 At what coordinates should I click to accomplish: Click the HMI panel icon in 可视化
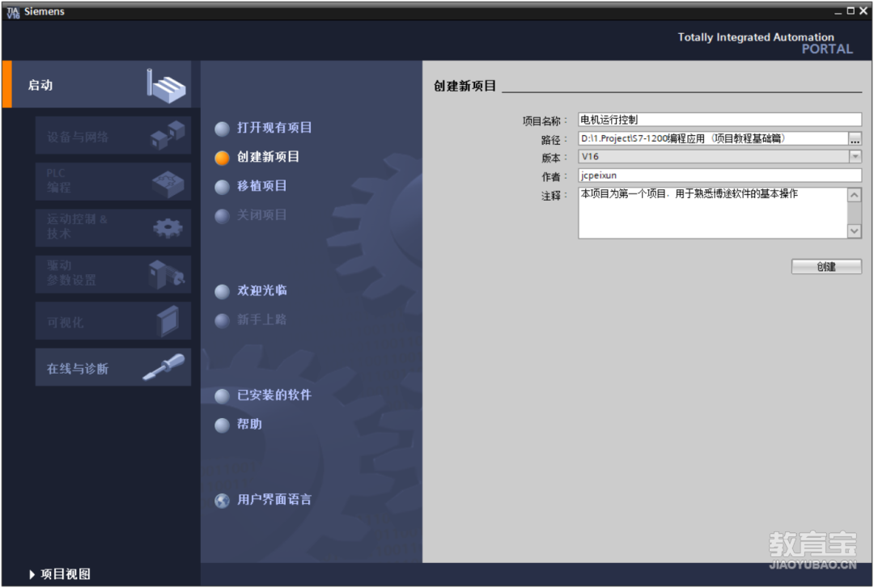pos(168,322)
